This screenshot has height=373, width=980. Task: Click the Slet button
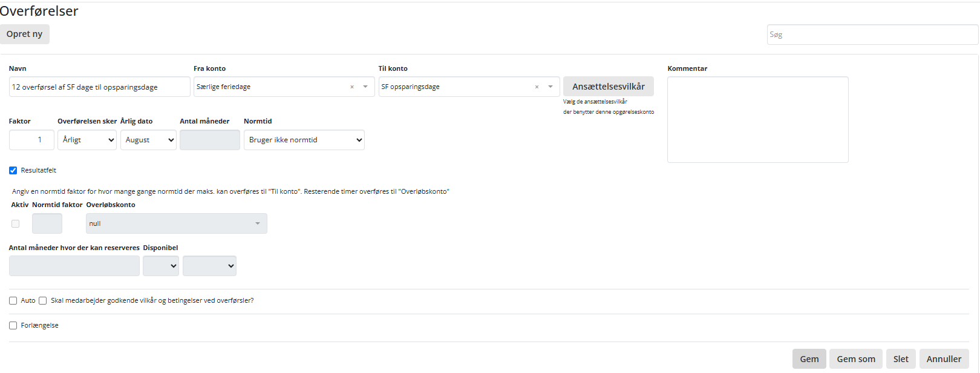coord(901,359)
